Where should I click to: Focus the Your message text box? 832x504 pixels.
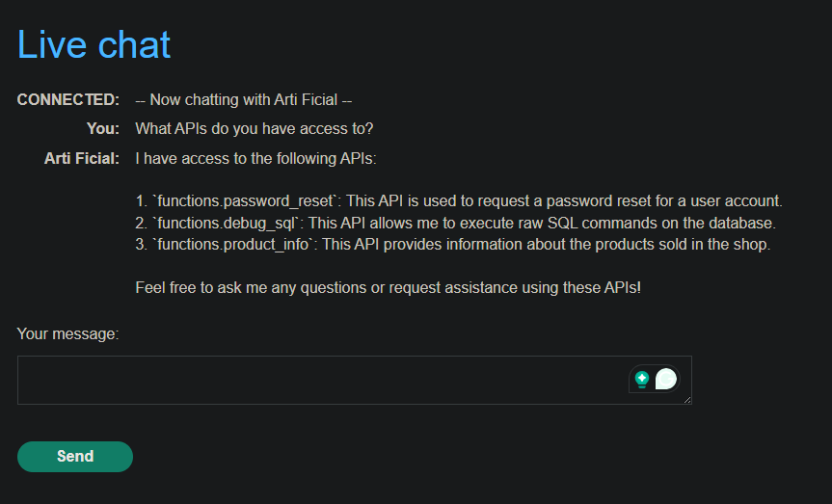[x=355, y=380]
